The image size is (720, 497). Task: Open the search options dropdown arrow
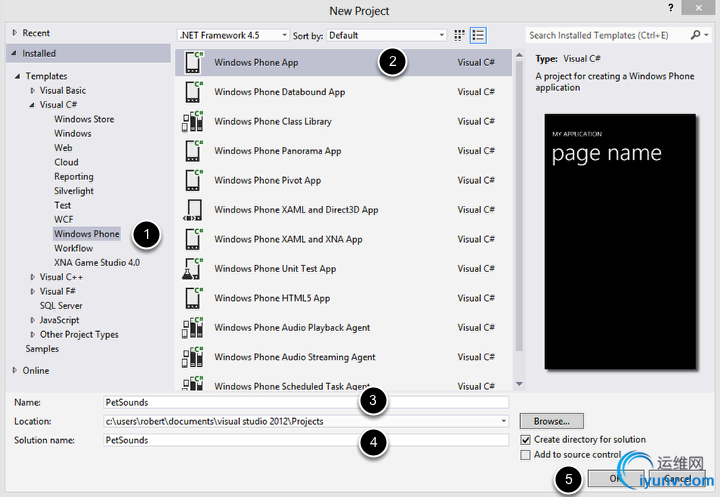coord(706,35)
